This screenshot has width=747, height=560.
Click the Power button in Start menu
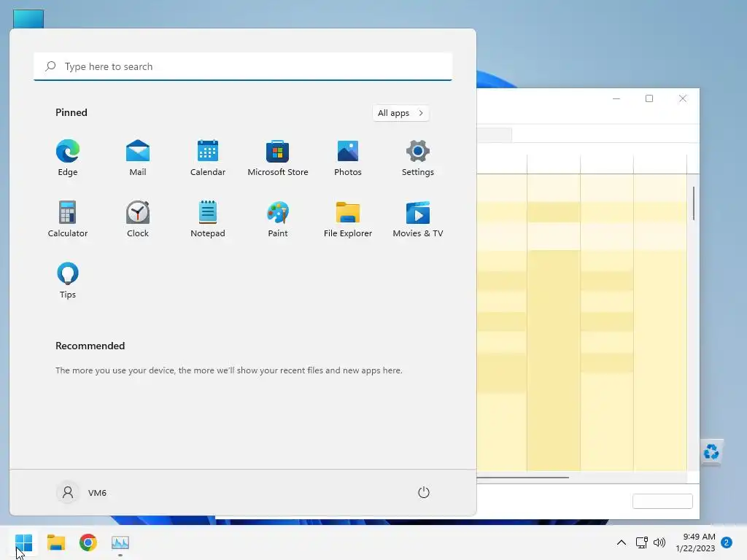click(x=424, y=492)
